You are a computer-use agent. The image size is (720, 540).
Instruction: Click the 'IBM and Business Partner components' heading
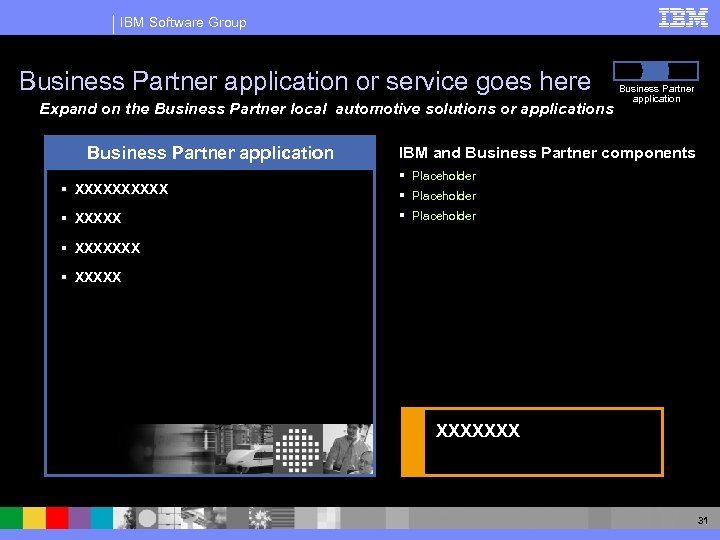point(547,153)
